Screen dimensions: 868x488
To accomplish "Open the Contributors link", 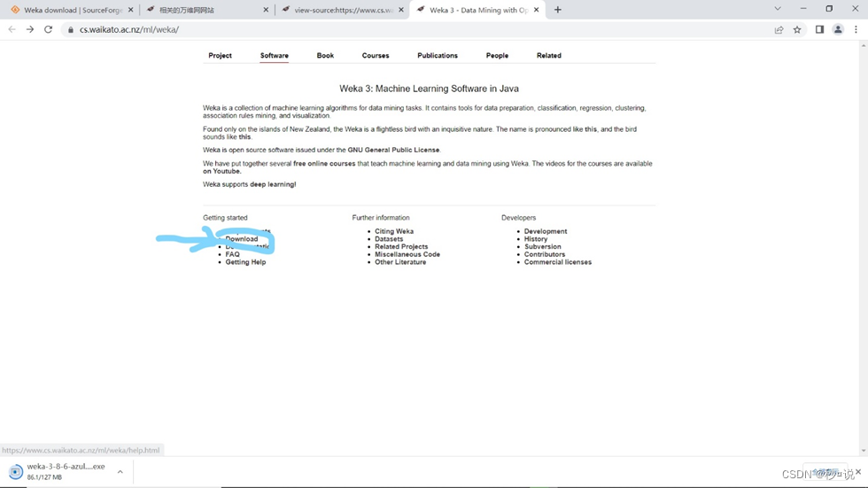I will coord(545,254).
